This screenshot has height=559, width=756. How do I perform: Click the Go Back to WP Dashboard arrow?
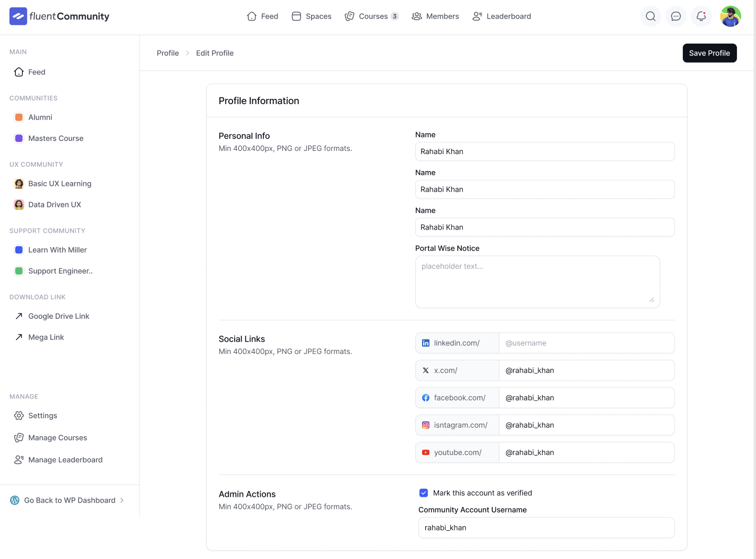[x=122, y=500]
